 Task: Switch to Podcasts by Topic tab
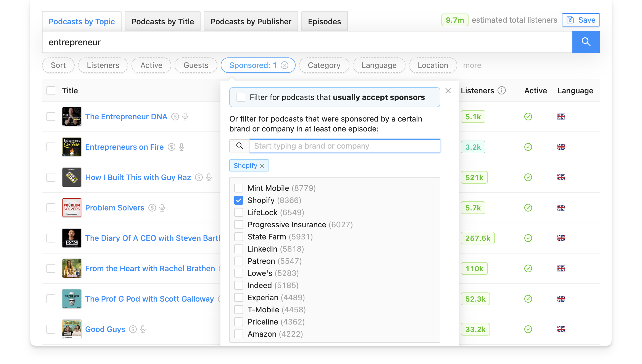tap(82, 22)
